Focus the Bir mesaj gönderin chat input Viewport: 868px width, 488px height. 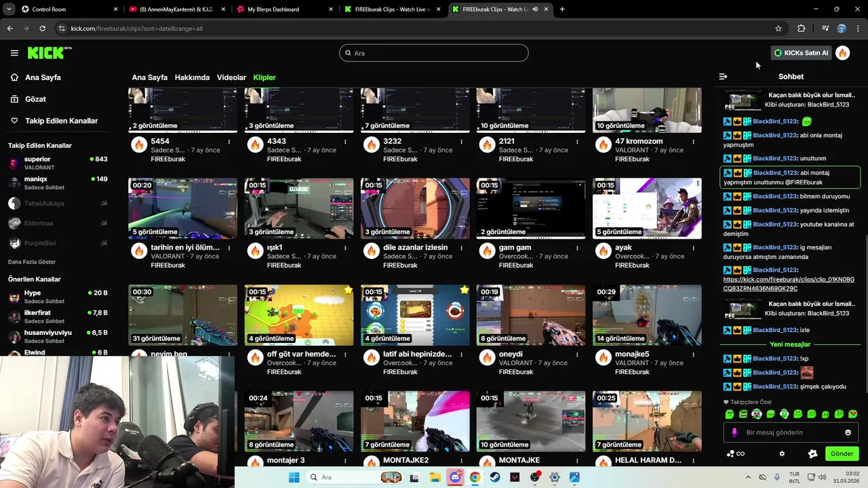pyautogui.click(x=790, y=432)
